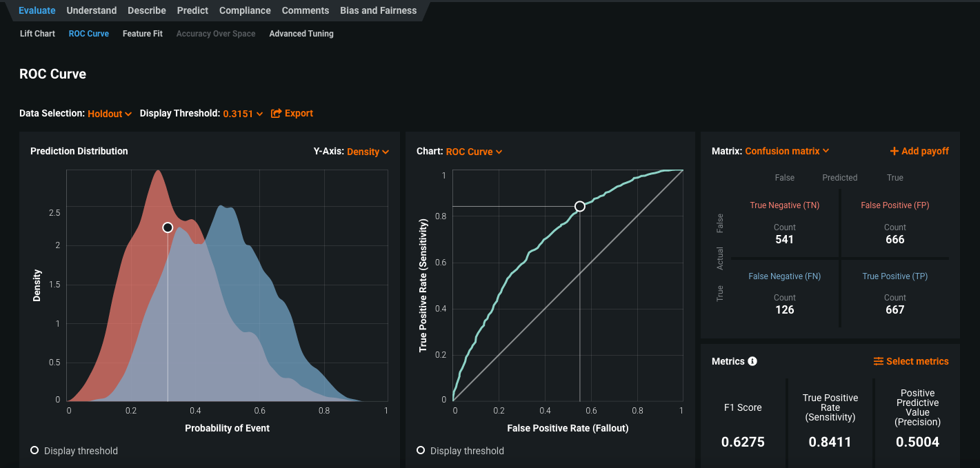Click threshold marker on ROC curve
The height and width of the screenshot is (468, 980).
579,207
